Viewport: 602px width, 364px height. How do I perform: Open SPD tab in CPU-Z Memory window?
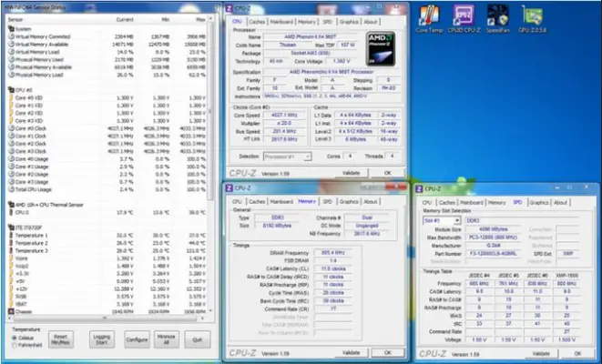point(328,202)
